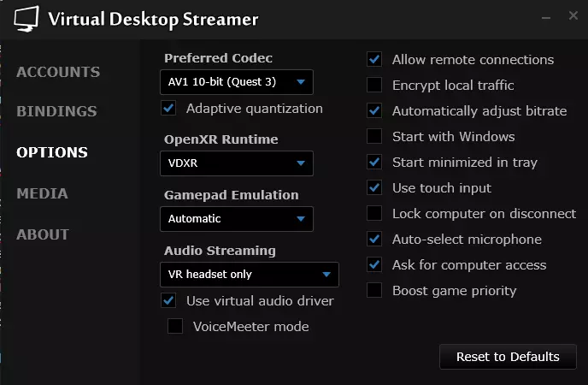Image resolution: width=588 pixels, height=385 pixels.
Task: Open the About section
Action: (43, 234)
